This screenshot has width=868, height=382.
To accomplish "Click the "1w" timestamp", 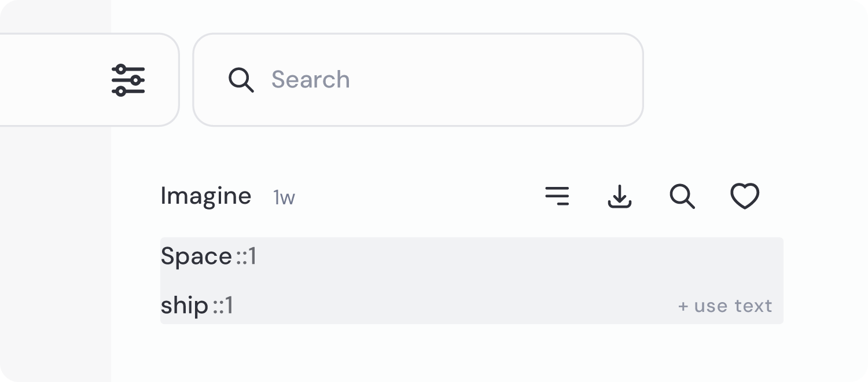I will 284,198.
